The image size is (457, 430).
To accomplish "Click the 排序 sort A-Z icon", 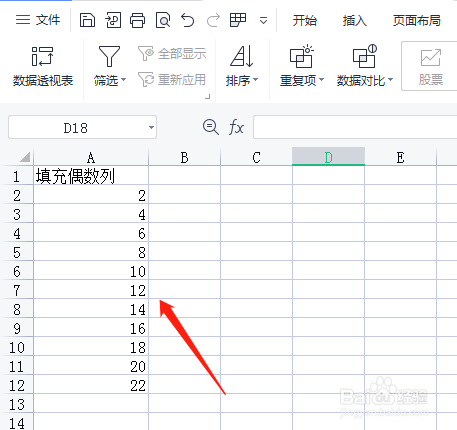I will 242,56.
